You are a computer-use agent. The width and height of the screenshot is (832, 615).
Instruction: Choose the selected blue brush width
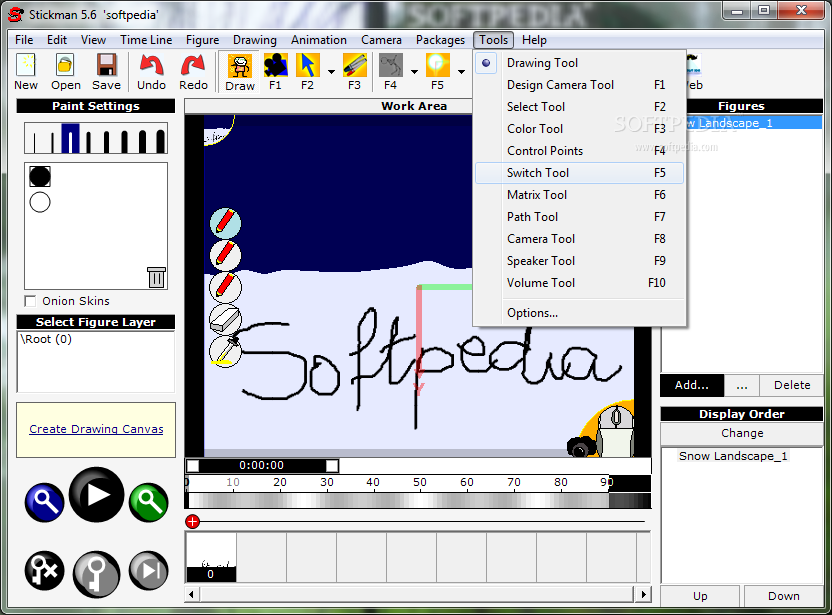70,138
